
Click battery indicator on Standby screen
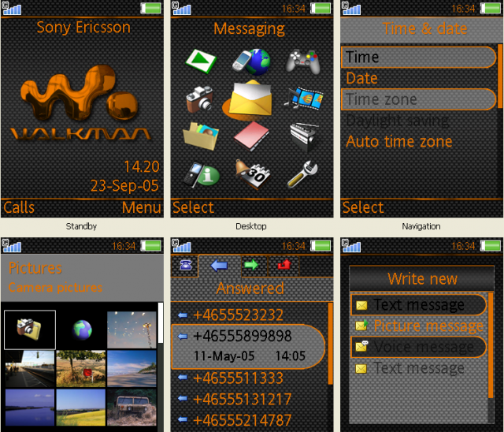(150, 8)
